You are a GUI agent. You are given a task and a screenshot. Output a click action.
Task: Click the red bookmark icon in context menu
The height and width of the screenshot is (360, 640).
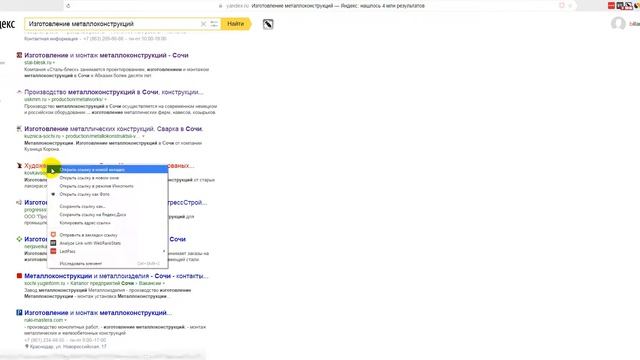click(53, 235)
